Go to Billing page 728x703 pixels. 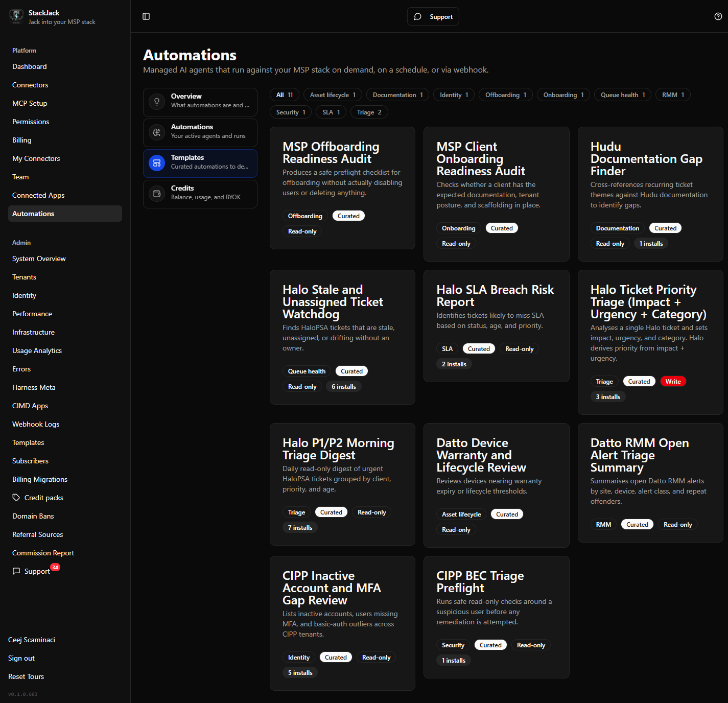(65, 140)
